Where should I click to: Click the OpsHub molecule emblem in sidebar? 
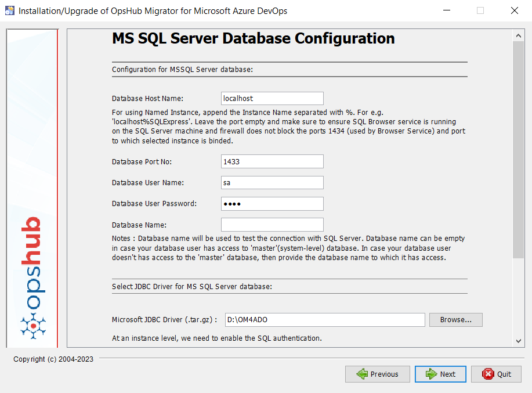[34, 326]
